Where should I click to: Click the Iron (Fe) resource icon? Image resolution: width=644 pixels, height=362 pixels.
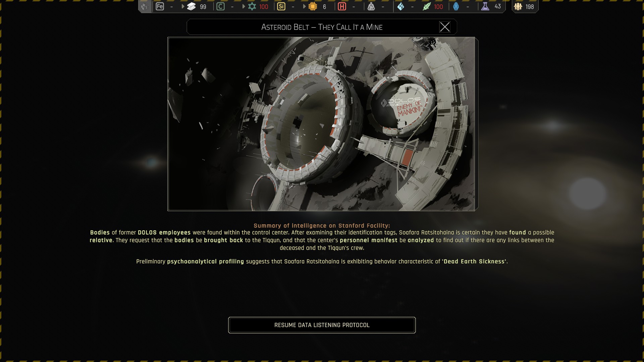(x=160, y=6)
